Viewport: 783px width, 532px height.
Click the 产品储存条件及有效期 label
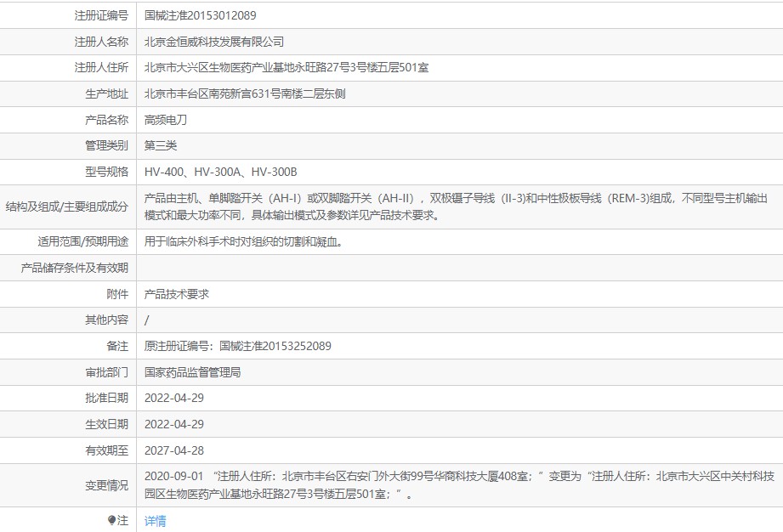click(x=75, y=268)
